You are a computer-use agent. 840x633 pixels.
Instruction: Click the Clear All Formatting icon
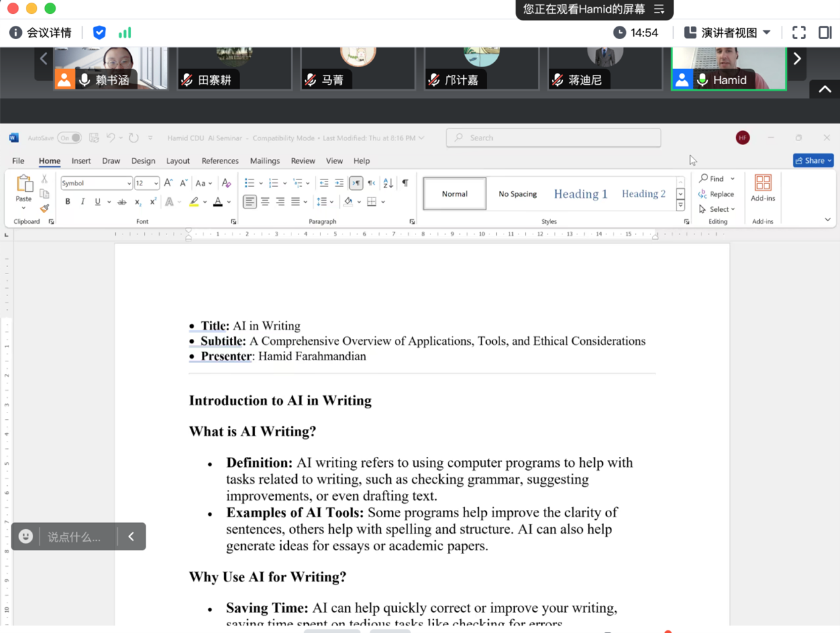click(227, 183)
